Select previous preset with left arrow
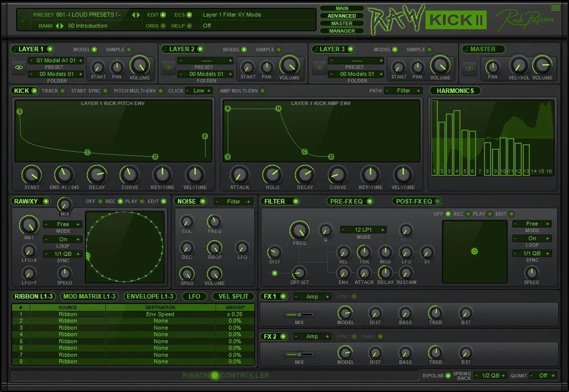This screenshot has height=392, width=569. [x=134, y=15]
